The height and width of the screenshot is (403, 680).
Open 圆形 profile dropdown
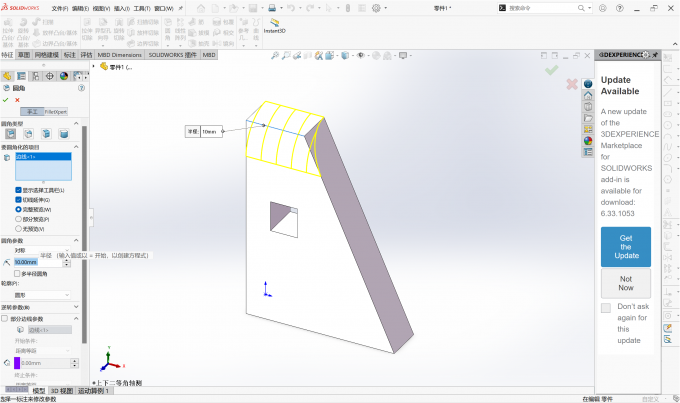point(42,295)
